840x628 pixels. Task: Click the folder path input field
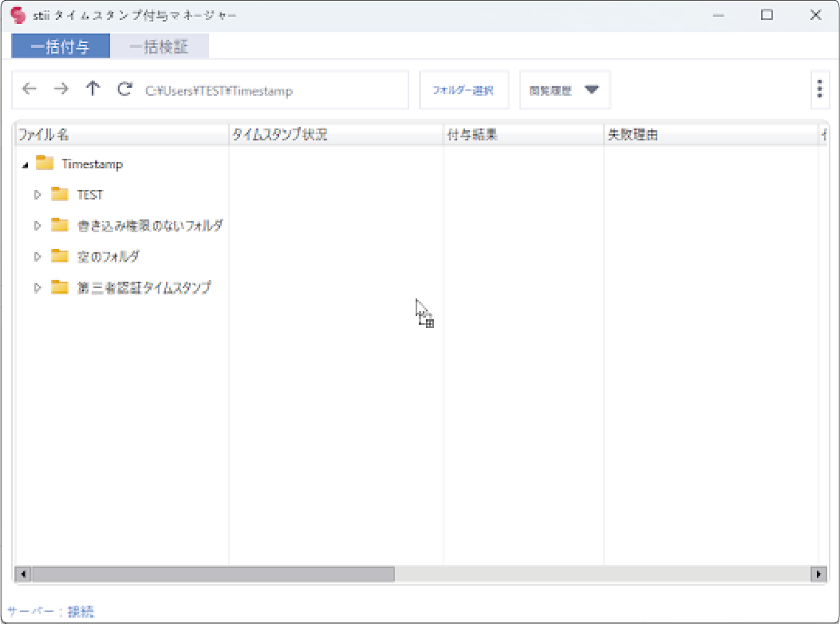pyautogui.click(x=271, y=91)
